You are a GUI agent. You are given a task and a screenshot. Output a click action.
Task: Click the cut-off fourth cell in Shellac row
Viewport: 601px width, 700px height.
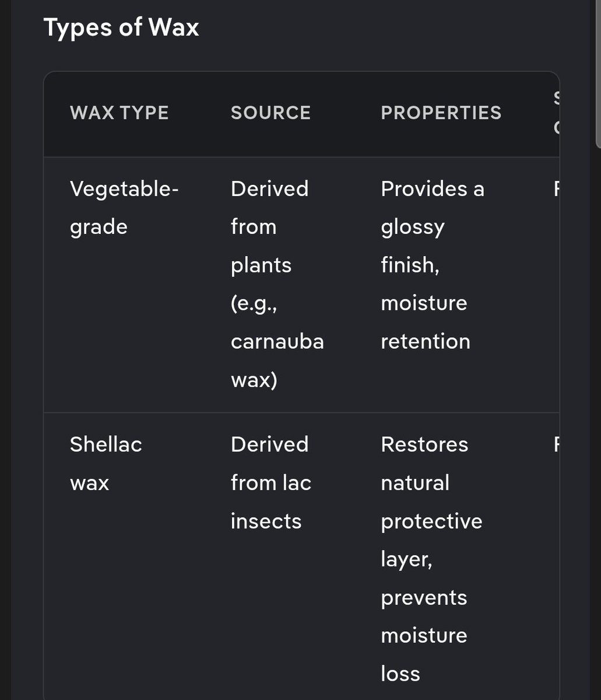coord(556,444)
